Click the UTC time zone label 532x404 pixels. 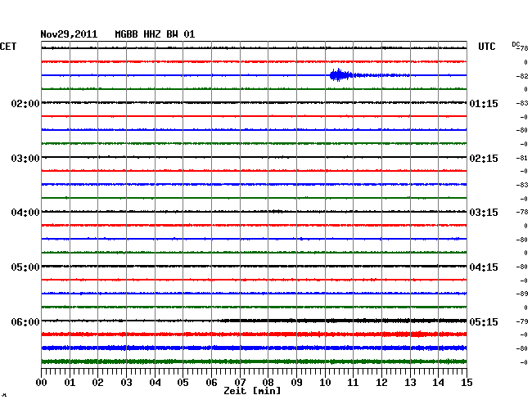click(486, 47)
